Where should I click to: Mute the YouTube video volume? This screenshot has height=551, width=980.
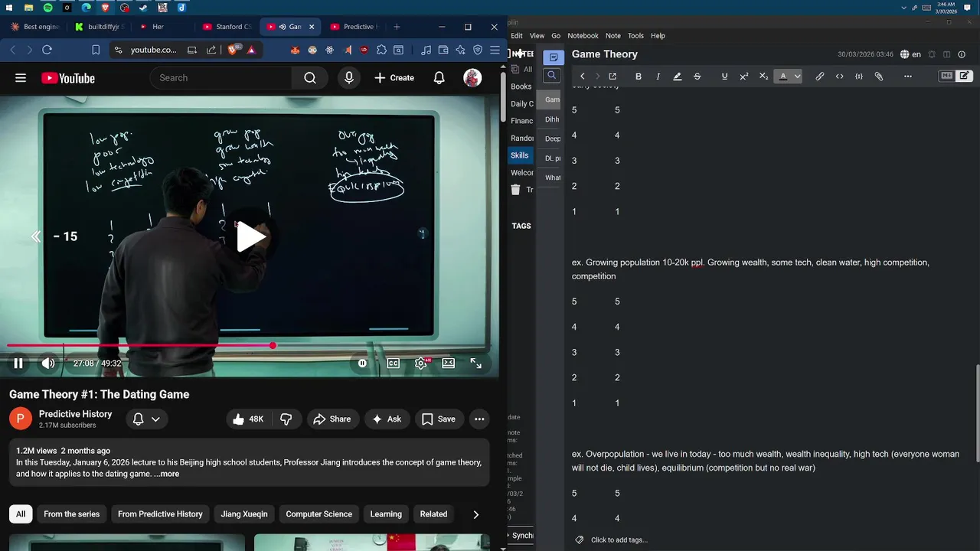tap(48, 364)
